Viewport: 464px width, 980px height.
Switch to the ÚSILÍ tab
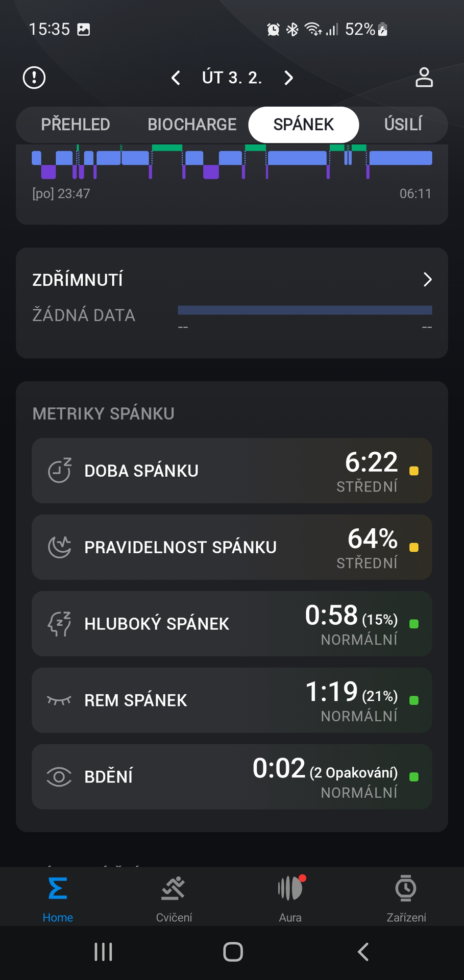403,125
